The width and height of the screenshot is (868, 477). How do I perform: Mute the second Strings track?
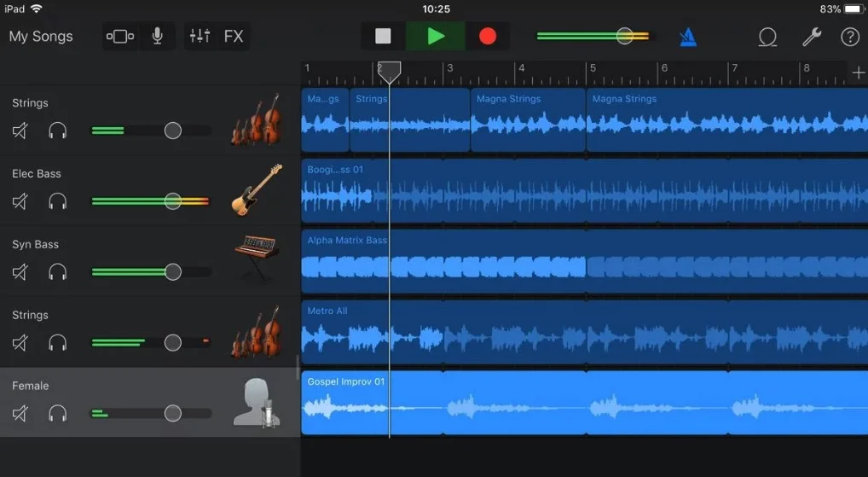(20, 343)
